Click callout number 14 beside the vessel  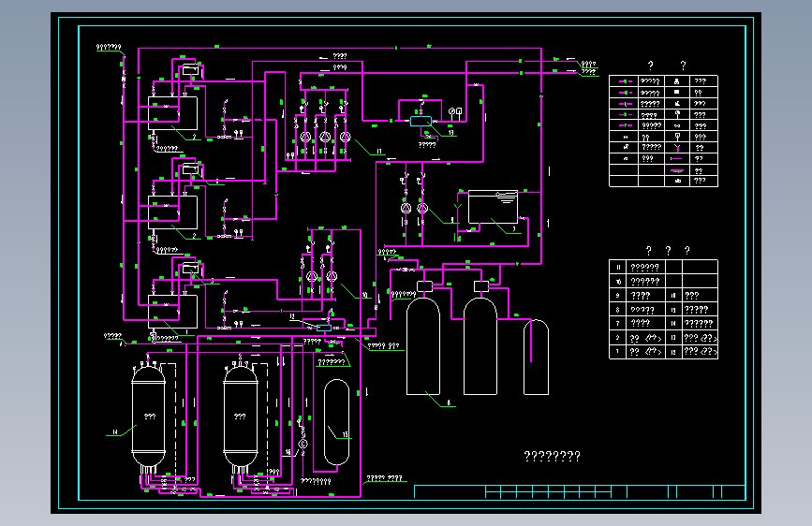click(x=115, y=431)
